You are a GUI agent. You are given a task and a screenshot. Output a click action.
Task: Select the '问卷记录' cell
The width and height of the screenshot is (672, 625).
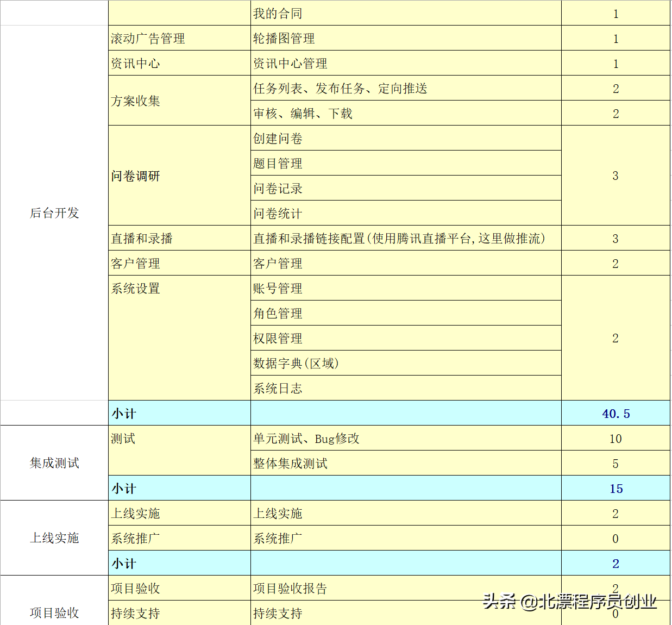pyautogui.click(x=406, y=188)
